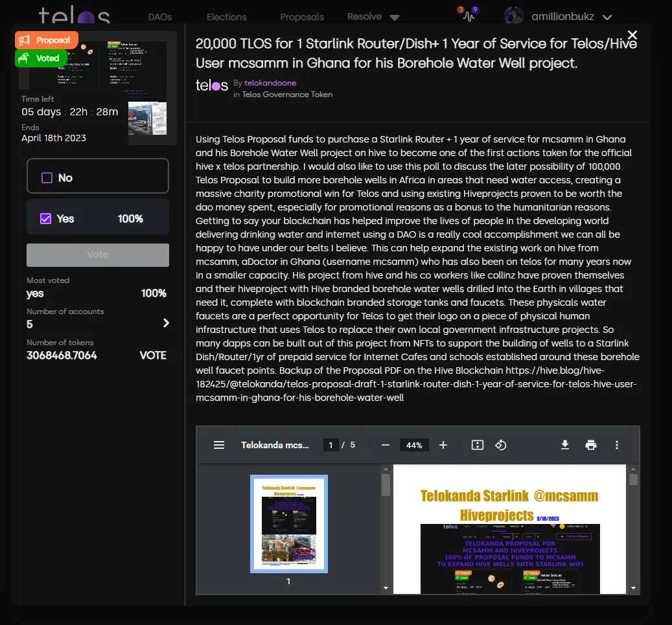Click the April 18th 2023 end date
Screen dimensions: 672x625
[x=54, y=138]
